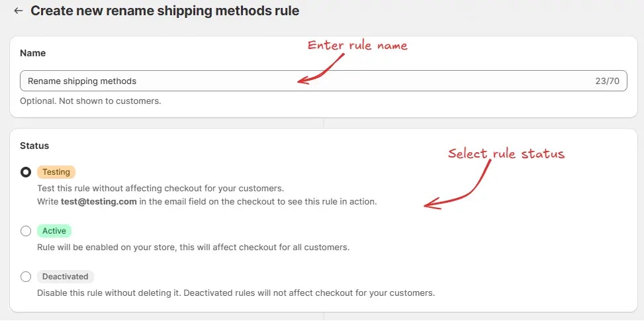Click the 'Name' section heading

tap(33, 53)
